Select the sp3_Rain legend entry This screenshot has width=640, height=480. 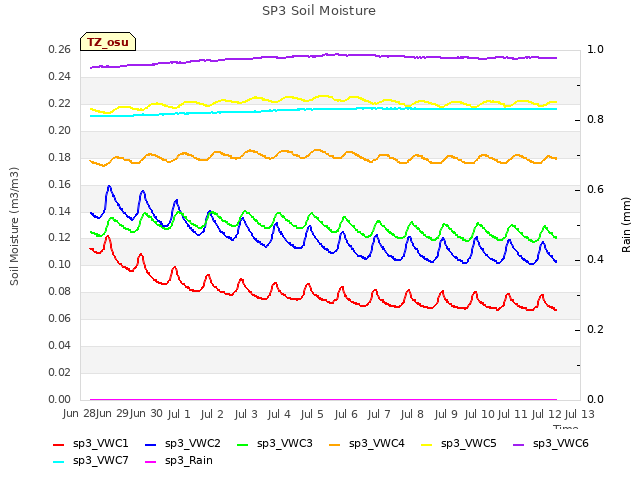pos(179,461)
